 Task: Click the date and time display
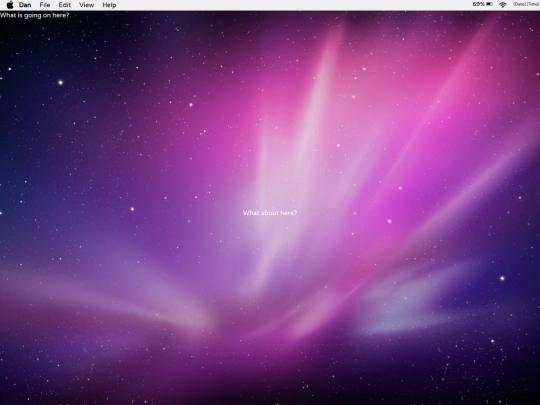pos(526,4)
